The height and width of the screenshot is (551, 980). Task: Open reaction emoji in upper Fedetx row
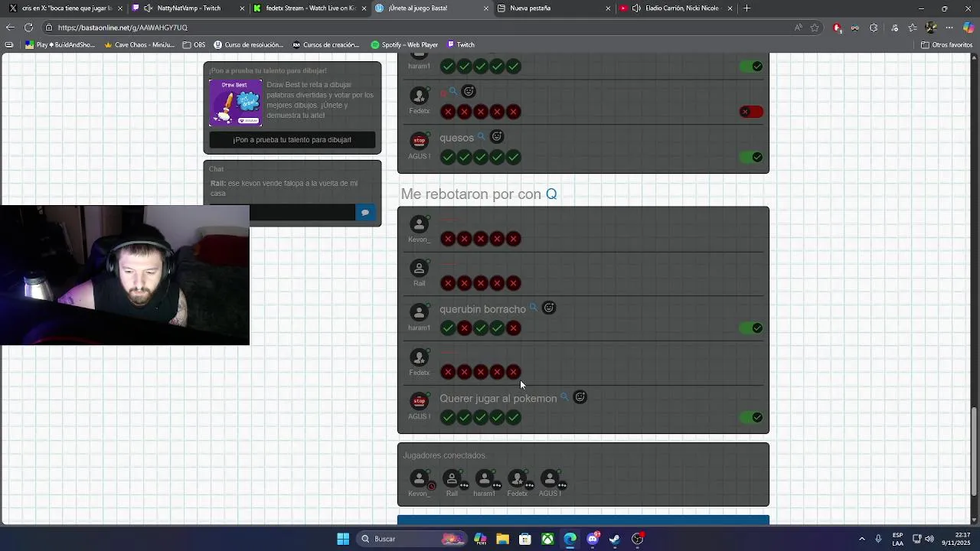click(x=469, y=91)
